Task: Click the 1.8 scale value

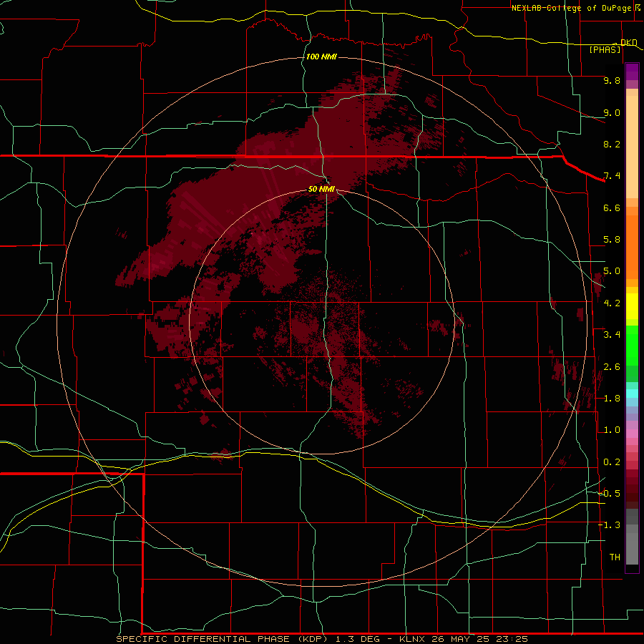Action: click(x=612, y=399)
